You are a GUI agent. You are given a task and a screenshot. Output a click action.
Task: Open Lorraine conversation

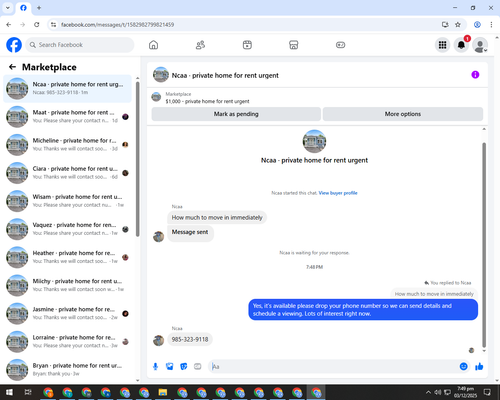pyautogui.click(x=67, y=341)
